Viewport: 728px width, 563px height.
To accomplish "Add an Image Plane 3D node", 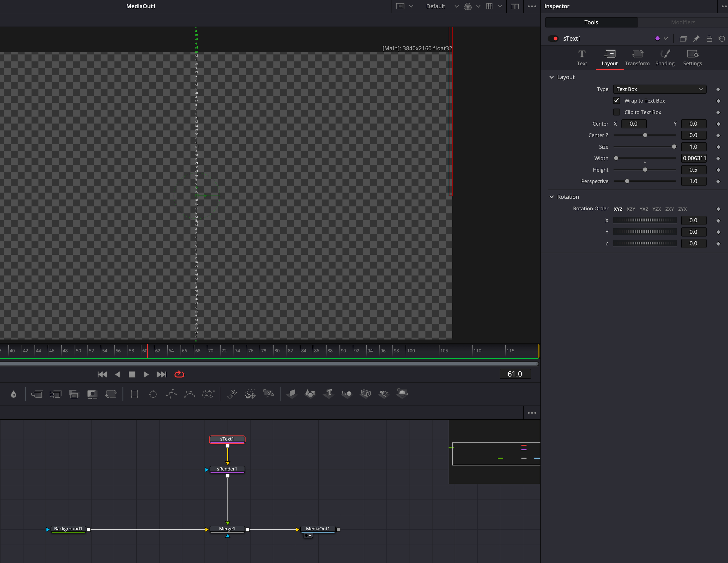I will click(x=292, y=394).
